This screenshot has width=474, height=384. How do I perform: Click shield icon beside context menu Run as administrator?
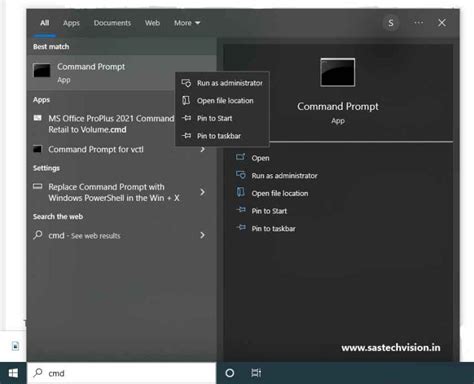point(186,83)
